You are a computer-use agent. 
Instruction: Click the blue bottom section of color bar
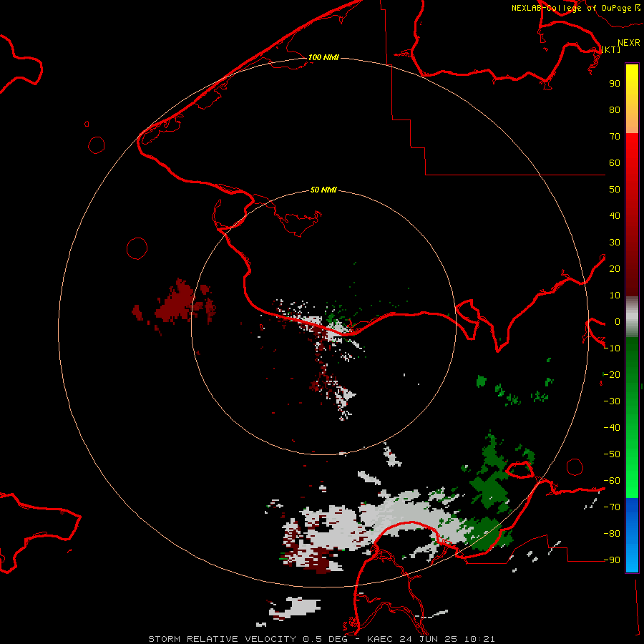(632, 535)
